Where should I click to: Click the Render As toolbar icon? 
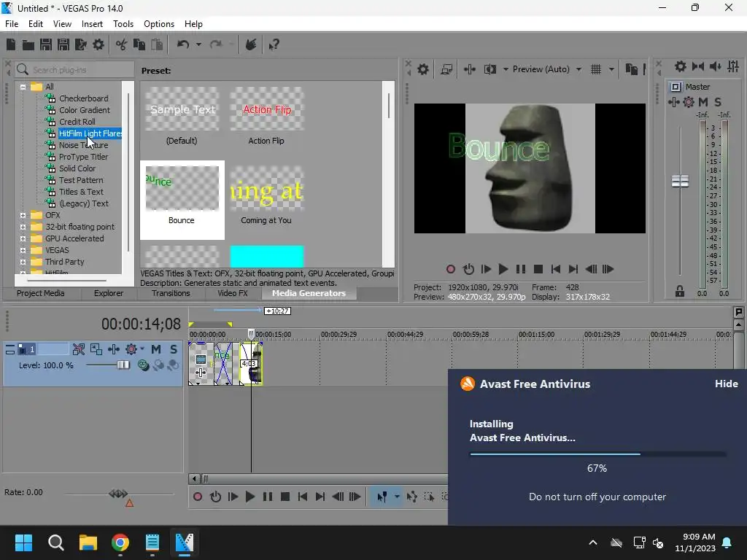click(x=81, y=44)
